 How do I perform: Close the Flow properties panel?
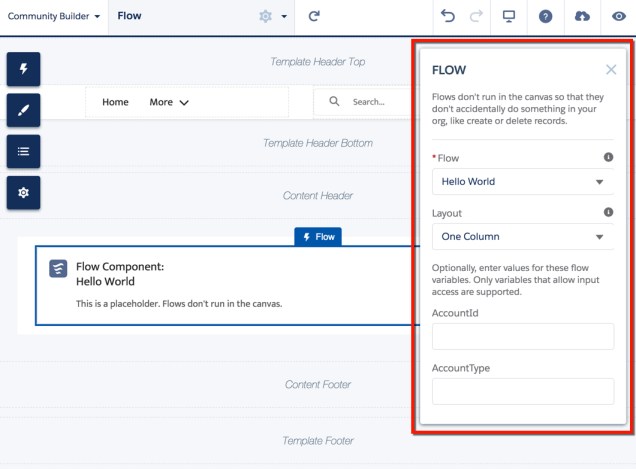tap(611, 70)
